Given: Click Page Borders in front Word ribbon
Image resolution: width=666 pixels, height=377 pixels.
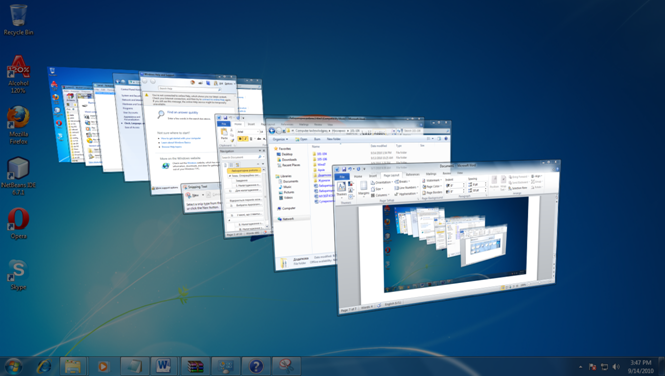Looking at the screenshot, I should [x=432, y=192].
